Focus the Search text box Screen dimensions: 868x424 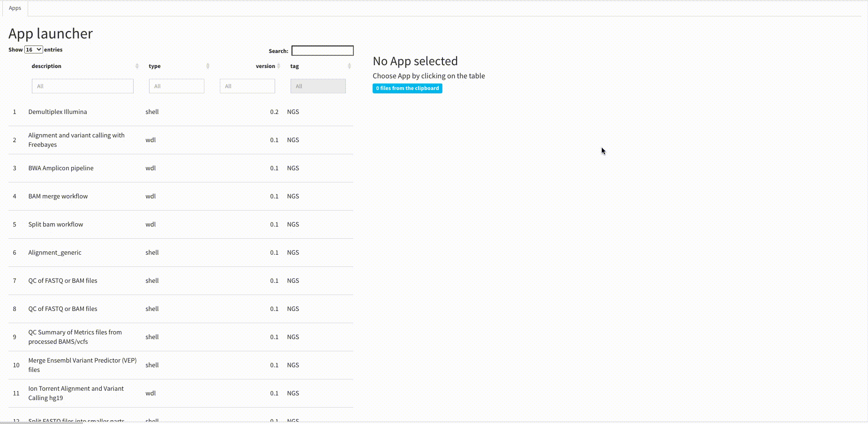click(322, 51)
